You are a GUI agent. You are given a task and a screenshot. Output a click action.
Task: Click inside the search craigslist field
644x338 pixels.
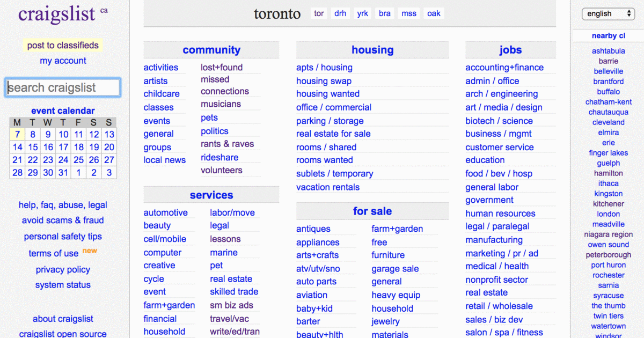(x=62, y=87)
